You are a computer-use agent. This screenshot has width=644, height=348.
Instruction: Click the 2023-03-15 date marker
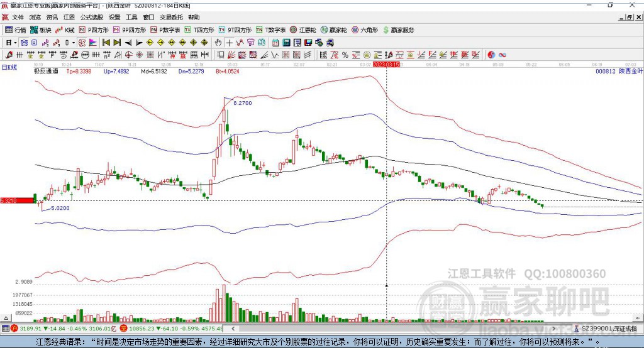pyautogui.click(x=386, y=65)
